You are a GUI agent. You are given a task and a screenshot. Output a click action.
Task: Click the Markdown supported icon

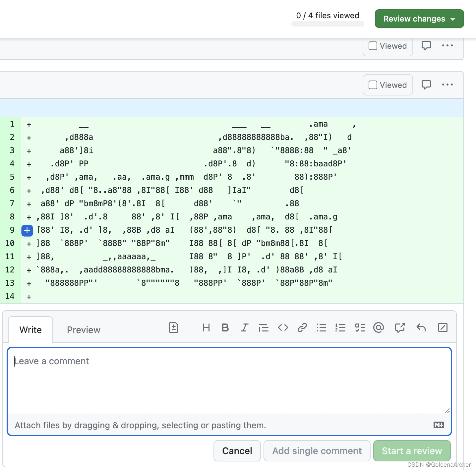coord(439,425)
